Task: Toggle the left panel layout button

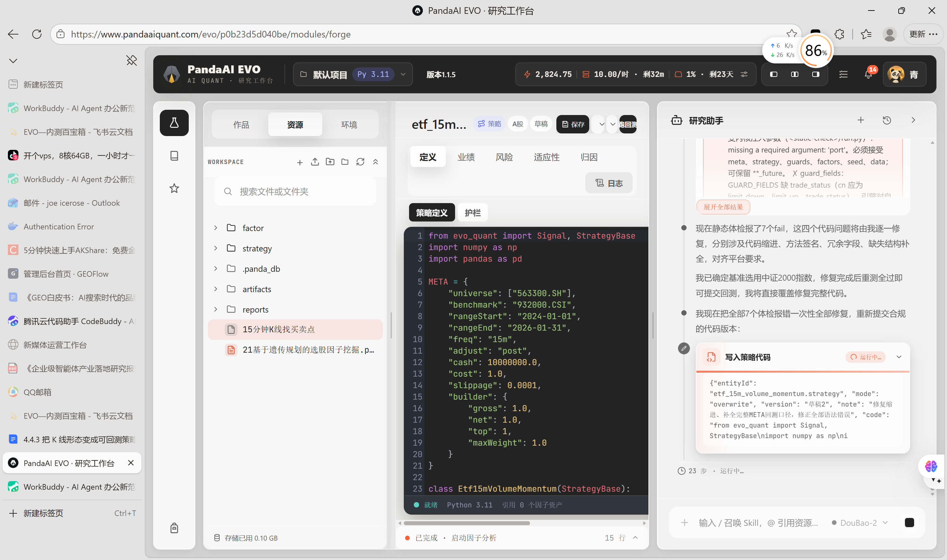Action: [774, 74]
